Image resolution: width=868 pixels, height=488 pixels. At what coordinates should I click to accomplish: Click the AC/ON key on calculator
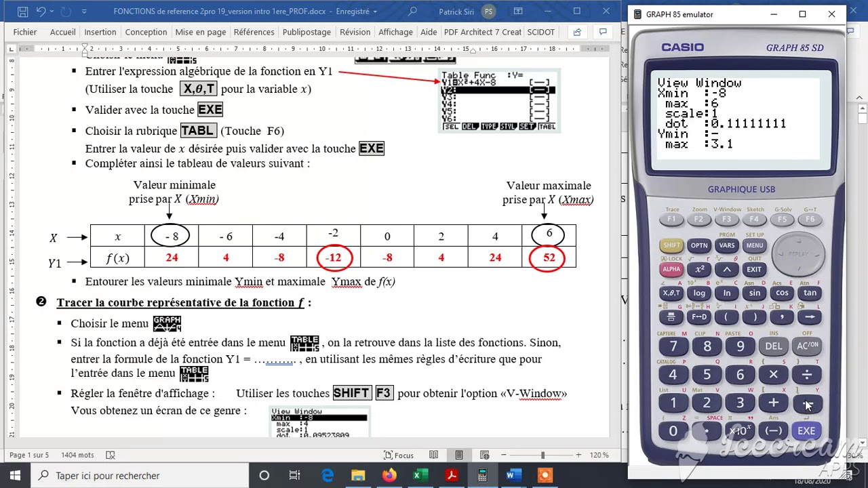point(807,346)
